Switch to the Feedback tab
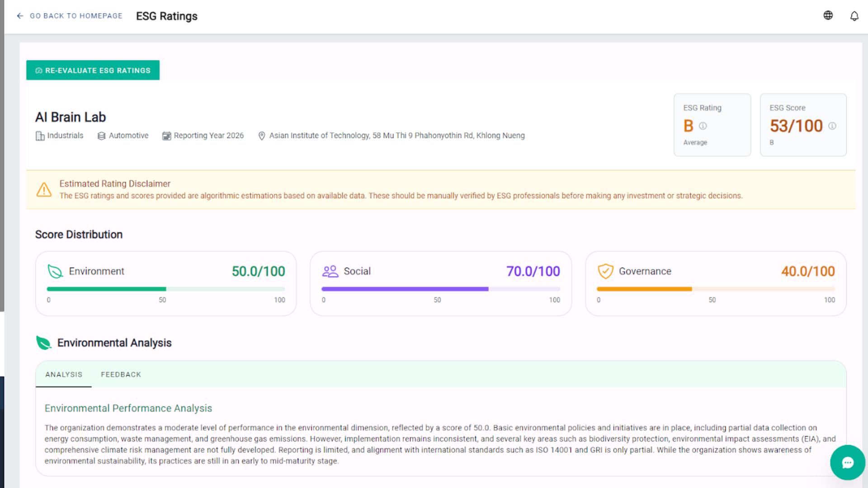 click(121, 375)
